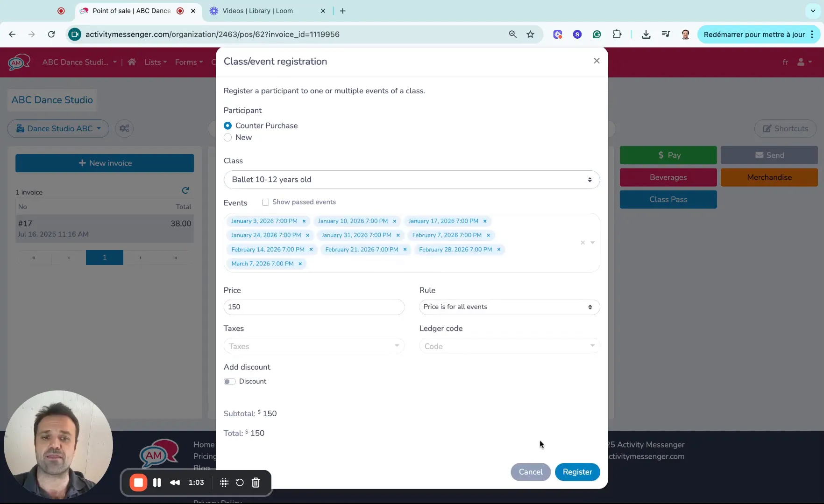Click the Register button
Screen dimensions: 824x504
point(577,472)
